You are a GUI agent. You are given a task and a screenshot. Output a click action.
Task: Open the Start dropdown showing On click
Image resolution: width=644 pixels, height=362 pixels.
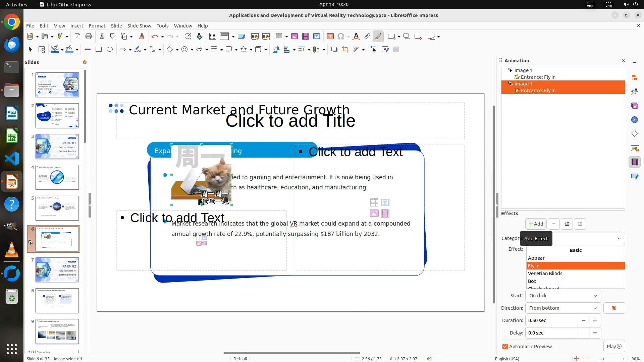coord(563,296)
